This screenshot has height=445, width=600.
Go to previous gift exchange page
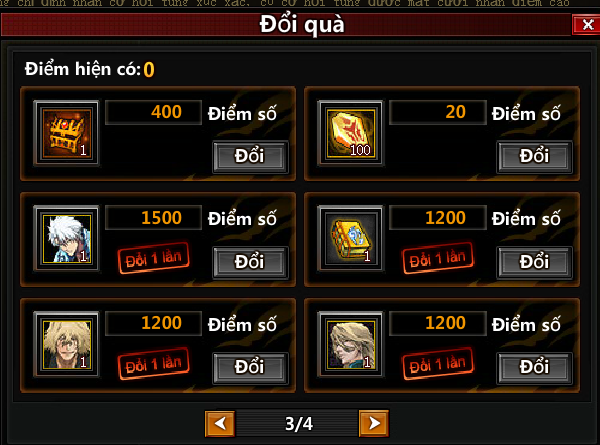(220, 423)
